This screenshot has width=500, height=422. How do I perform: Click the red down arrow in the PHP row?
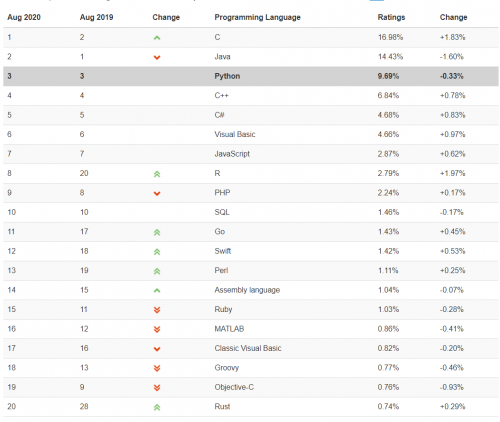pyautogui.click(x=157, y=193)
